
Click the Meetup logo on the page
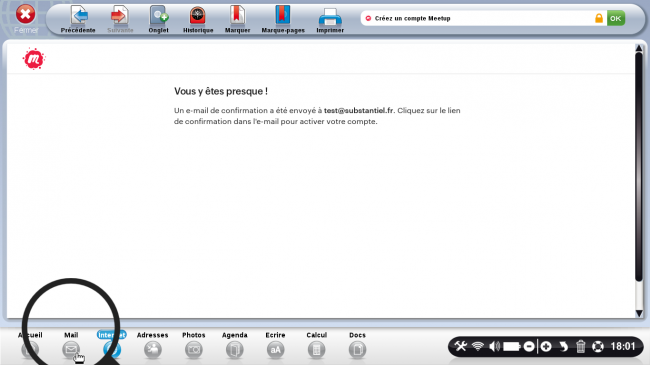[x=34, y=59]
